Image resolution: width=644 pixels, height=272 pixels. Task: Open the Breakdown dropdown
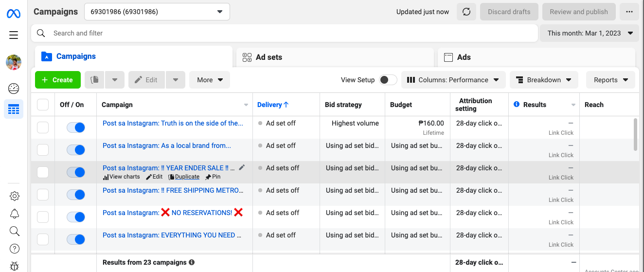pos(544,80)
